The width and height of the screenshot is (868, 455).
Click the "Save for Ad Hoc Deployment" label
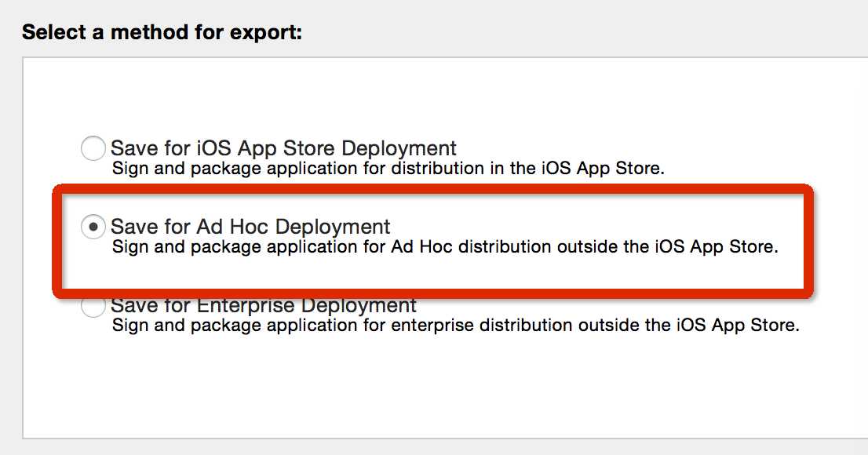click(251, 227)
